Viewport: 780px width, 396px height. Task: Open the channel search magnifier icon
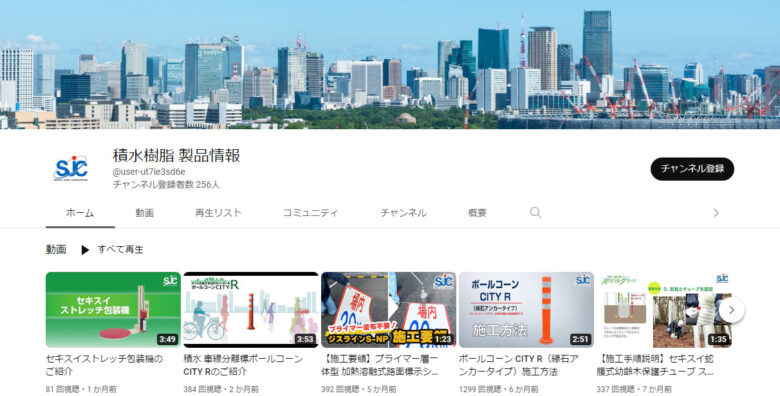click(x=535, y=213)
